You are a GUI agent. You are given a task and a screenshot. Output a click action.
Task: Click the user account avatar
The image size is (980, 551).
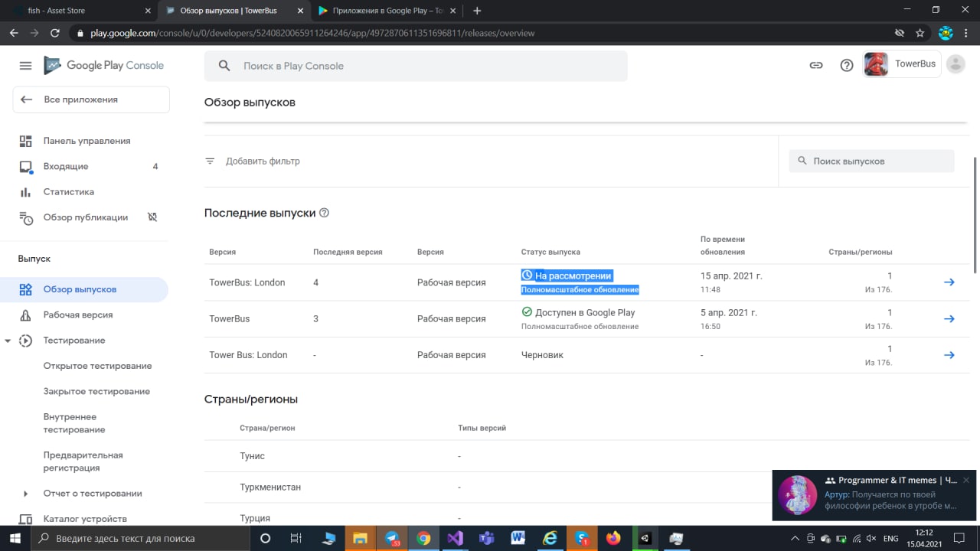point(955,65)
